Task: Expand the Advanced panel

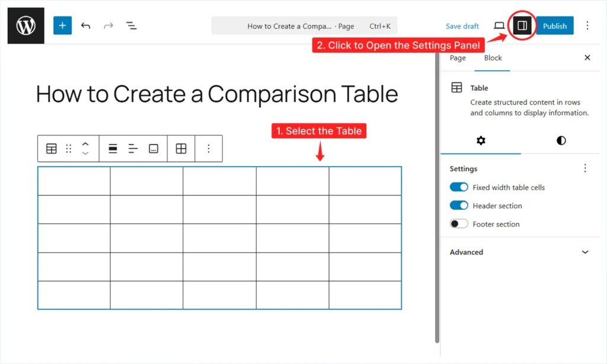Action: click(519, 252)
